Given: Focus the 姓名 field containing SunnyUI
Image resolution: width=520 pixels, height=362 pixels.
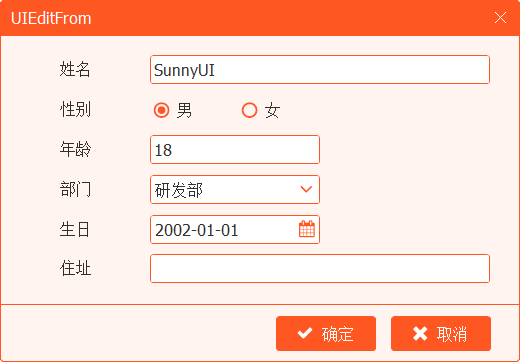Looking at the screenshot, I should pyautogui.click(x=320, y=70).
